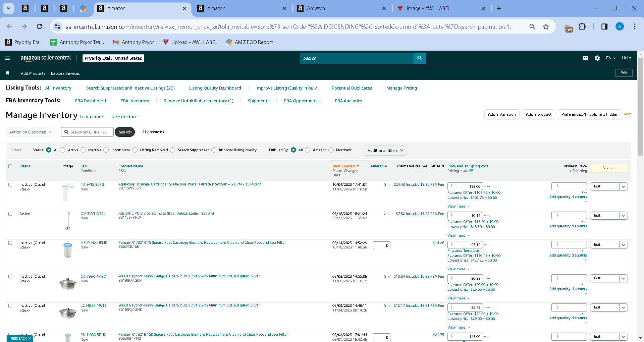This screenshot has height=342, width=644.
Task: Click the zoom magnifier icon in address bar
Action: [532, 26]
